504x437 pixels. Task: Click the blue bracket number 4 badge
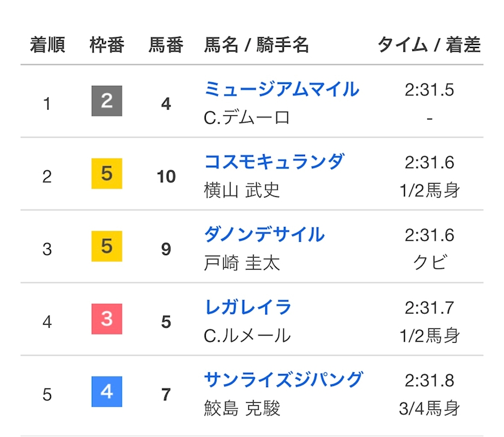coord(107,391)
